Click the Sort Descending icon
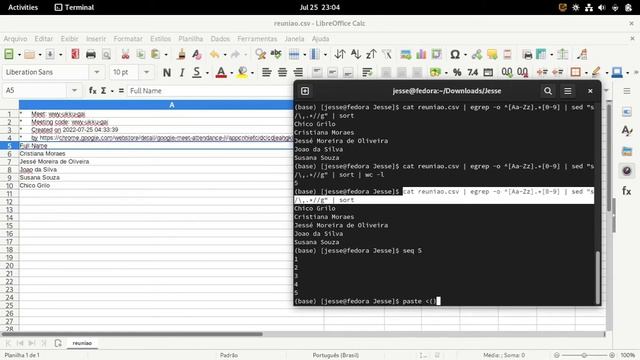This screenshot has height=360, width=640. tap(371, 54)
